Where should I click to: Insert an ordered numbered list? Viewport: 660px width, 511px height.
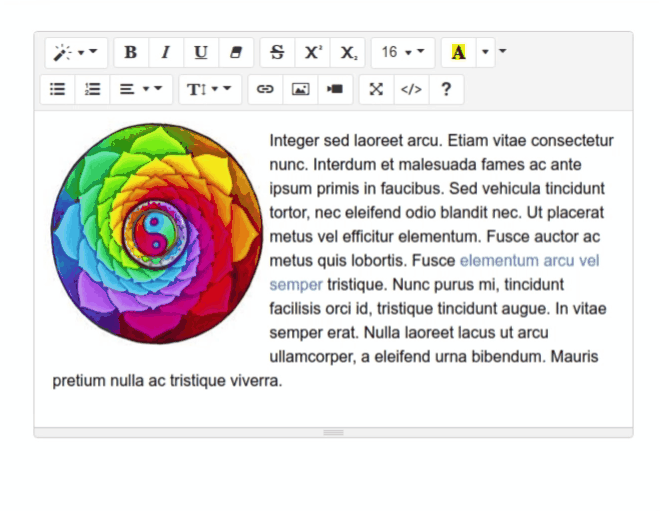(92, 89)
